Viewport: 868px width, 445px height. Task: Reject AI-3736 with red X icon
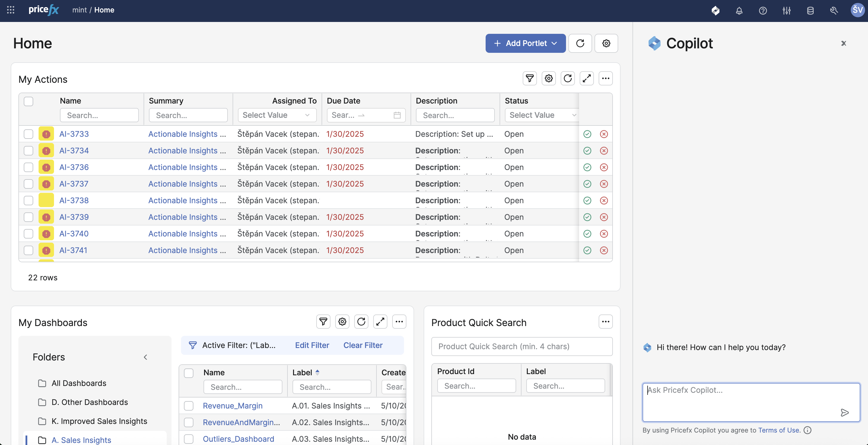(603, 167)
